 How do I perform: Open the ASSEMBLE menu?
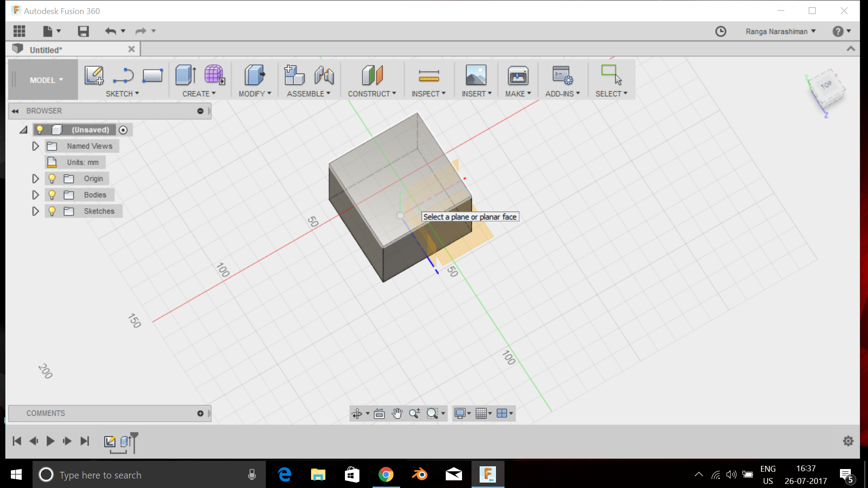point(309,94)
